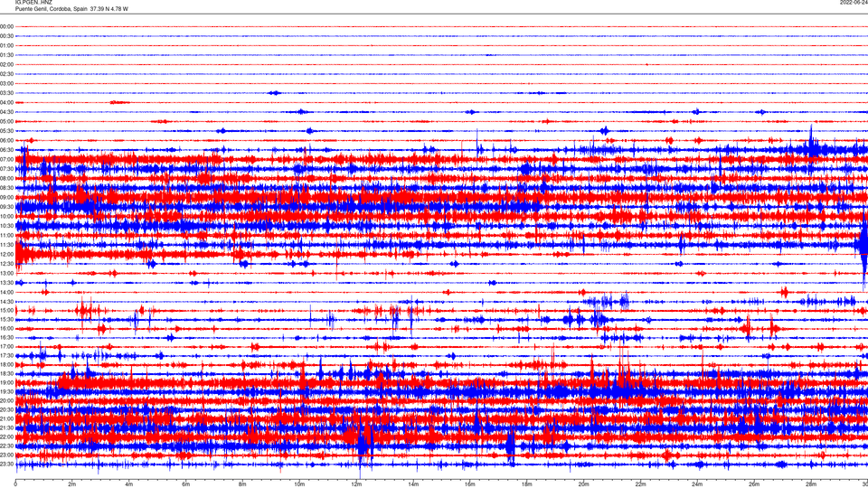
Task: Select the 20:30 trace time label
Action: pos(6,410)
